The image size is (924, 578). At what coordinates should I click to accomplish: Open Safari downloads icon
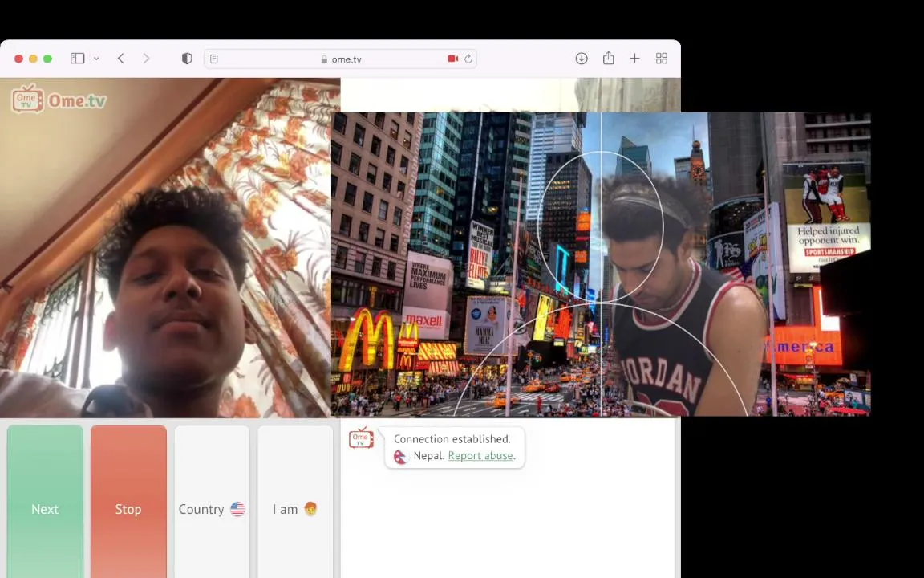582,59
